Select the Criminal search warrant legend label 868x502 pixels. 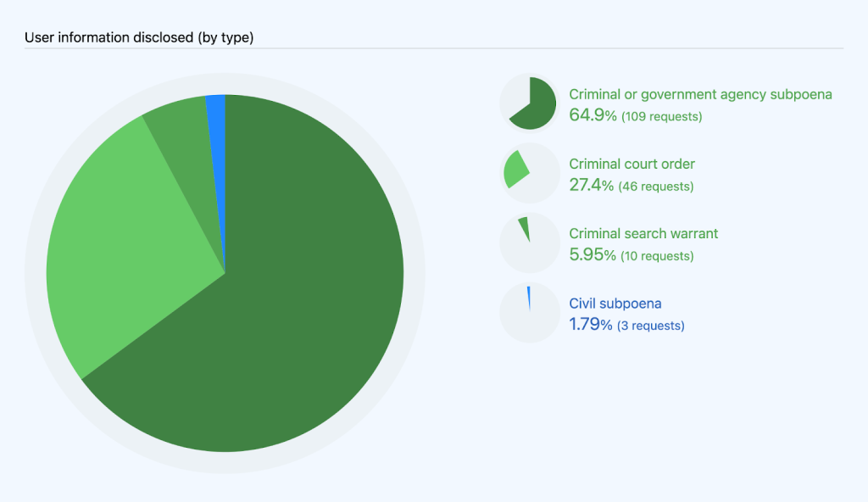click(643, 233)
